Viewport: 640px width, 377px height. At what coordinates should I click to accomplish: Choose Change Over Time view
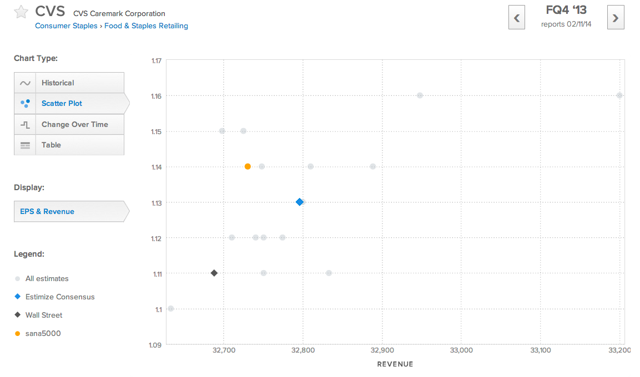[69, 124]
